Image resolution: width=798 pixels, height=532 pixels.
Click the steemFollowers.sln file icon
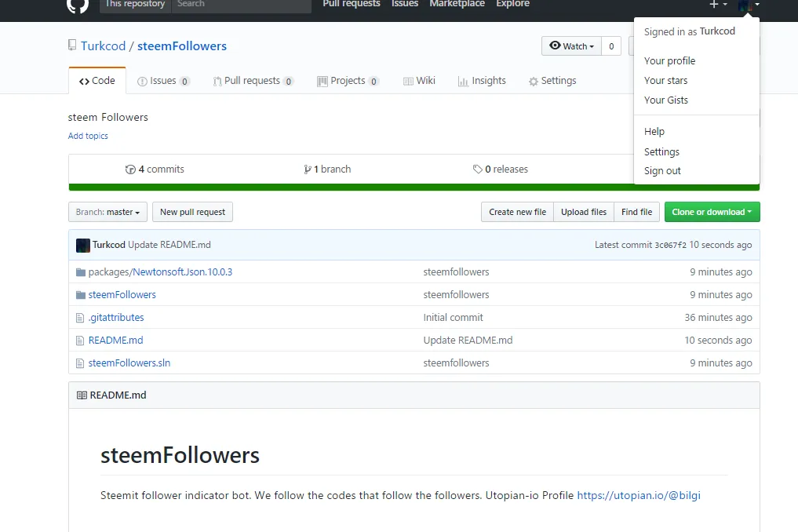click(x=80, y=363)
